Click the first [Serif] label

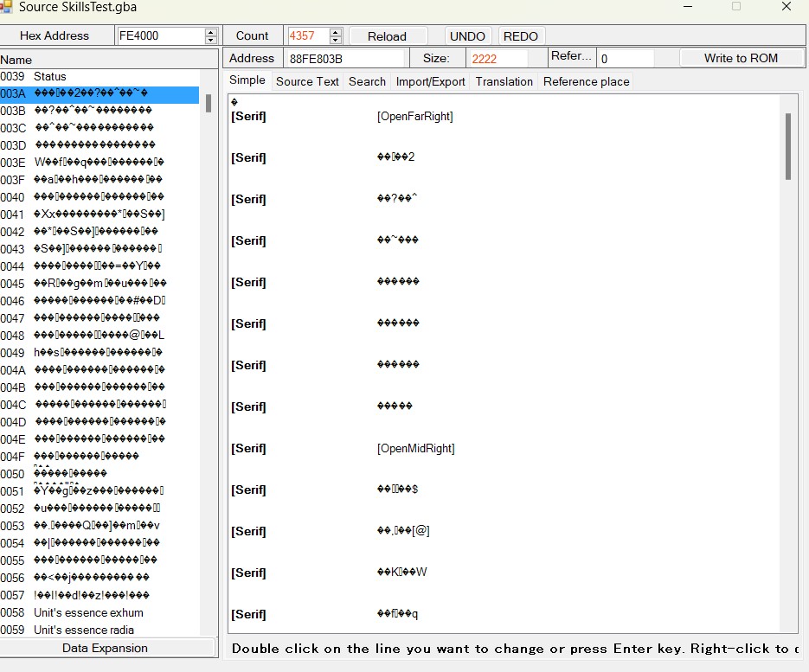tap(248, 117)
